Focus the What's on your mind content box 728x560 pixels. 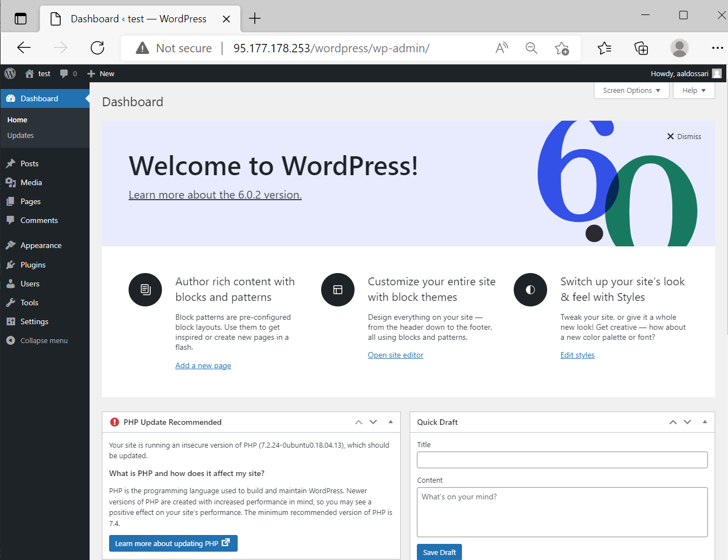click(x=562, y=512)
